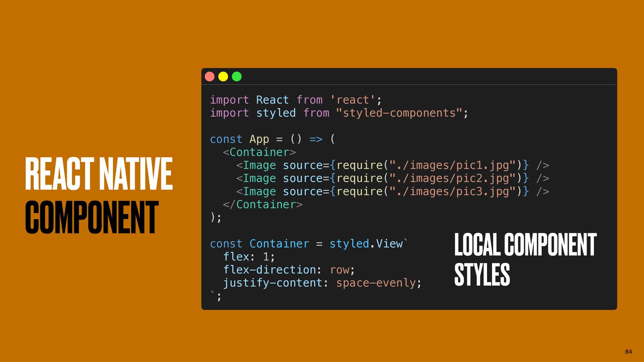
Task: Click the black 'COMPONENT' heading text
Action: click(x=92, y=217)
